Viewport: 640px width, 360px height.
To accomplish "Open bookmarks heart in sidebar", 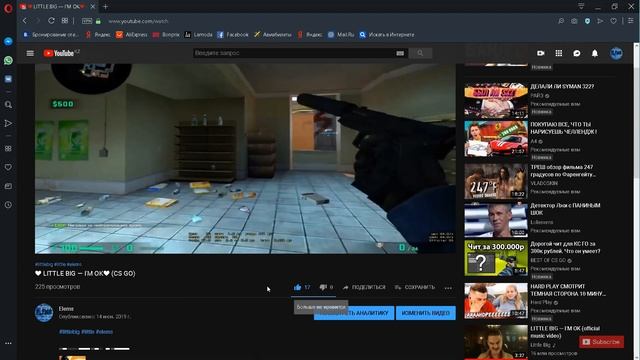I will [x=8, y=167].
